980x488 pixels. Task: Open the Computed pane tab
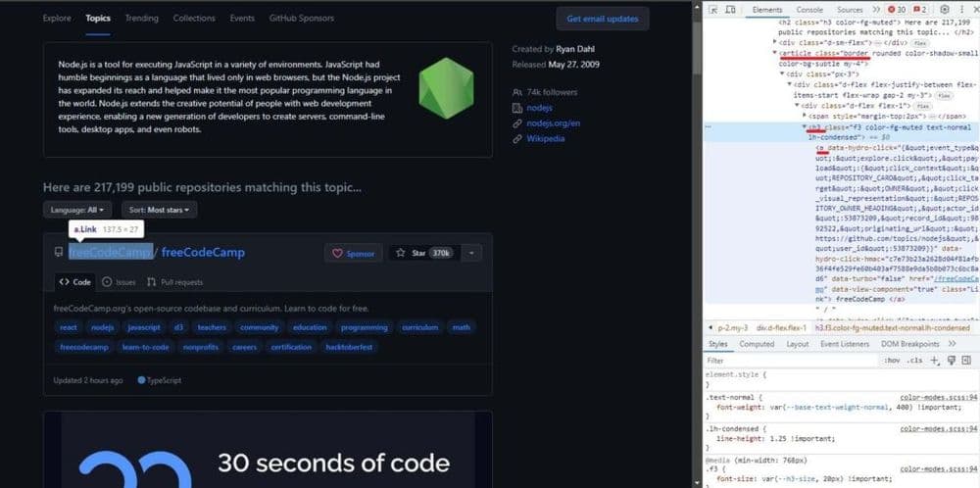757,344
